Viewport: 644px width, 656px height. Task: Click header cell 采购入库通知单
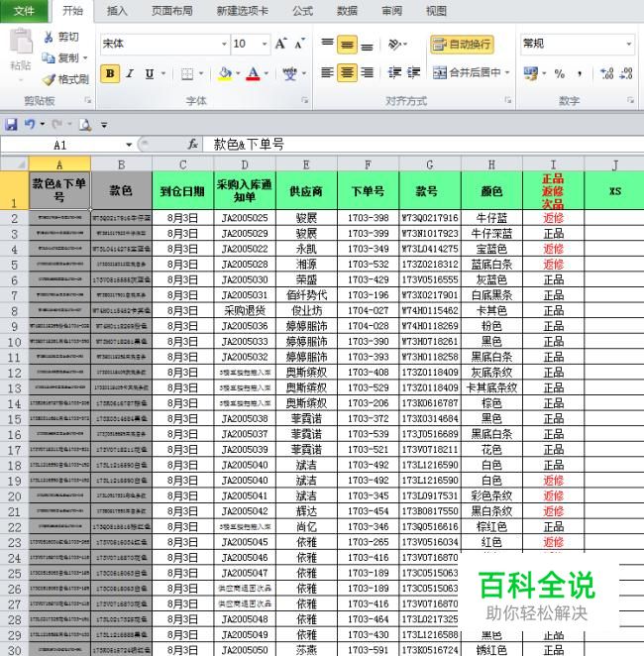click(x=245, y=190)
